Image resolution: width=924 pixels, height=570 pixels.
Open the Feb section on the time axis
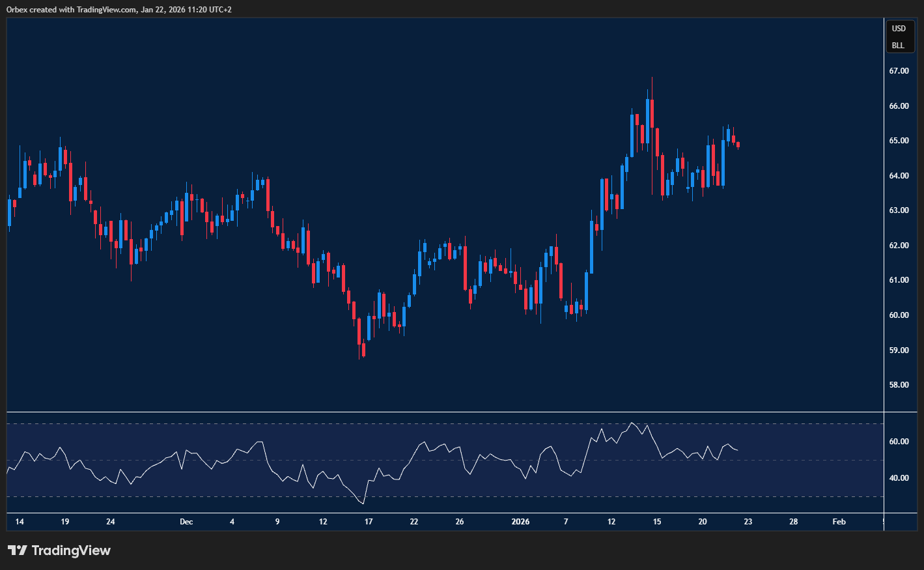838,522
